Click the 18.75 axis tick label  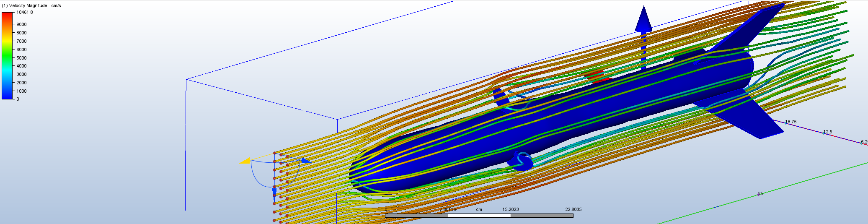pos(790,122)
